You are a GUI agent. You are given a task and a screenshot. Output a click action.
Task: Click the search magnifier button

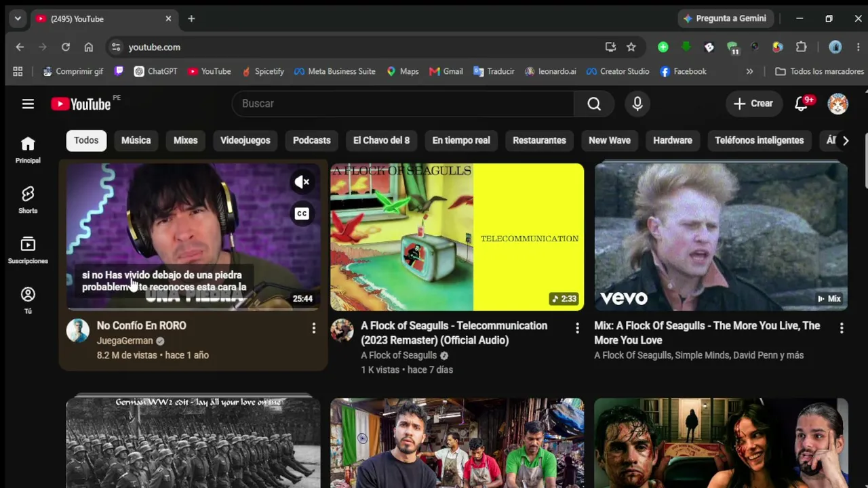click(594, 104)
